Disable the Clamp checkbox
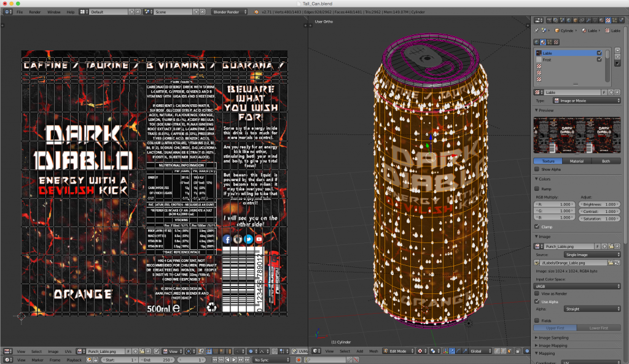Image resolution: width=629 pixels, height=364 pixels. click(538, 227)
